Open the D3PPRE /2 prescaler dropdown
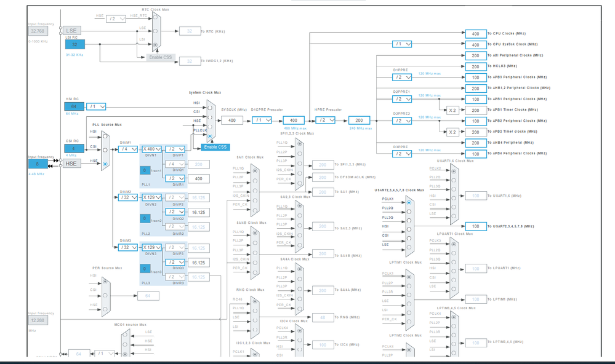This screenshot has height=364, width=615. point(402,154)
